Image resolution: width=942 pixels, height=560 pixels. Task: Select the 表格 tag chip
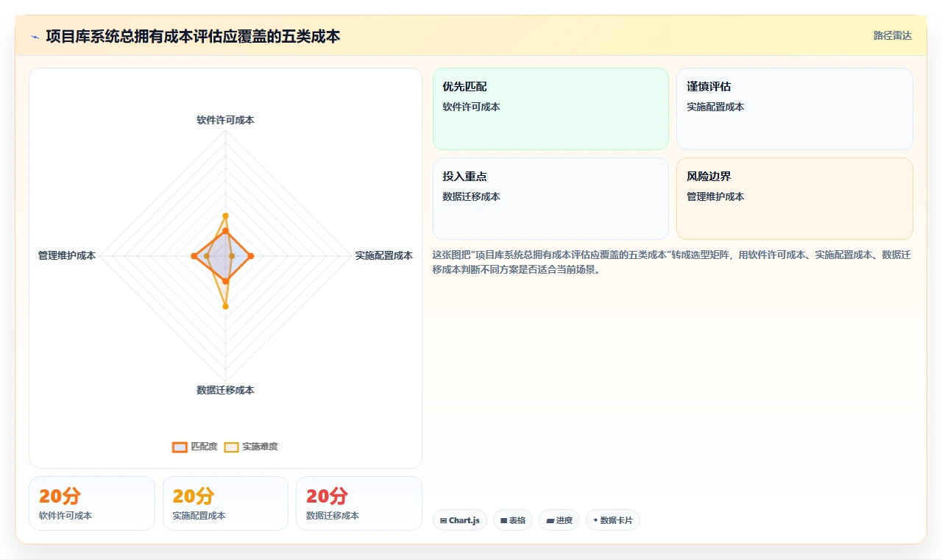513,520
